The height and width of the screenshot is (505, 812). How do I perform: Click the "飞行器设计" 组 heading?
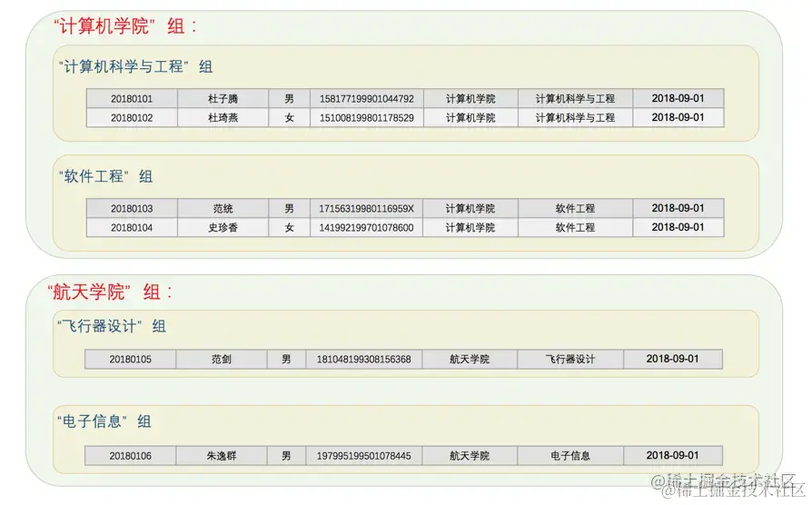pyautogui.click(x=112, y=326)
